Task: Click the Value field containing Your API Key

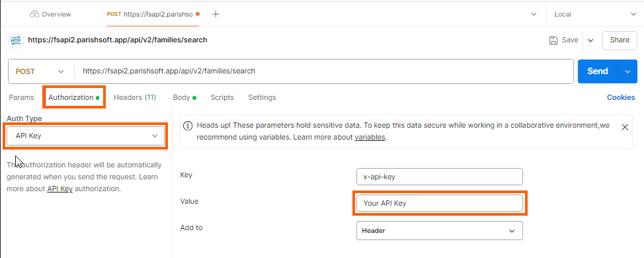Action: coord(440,203)
